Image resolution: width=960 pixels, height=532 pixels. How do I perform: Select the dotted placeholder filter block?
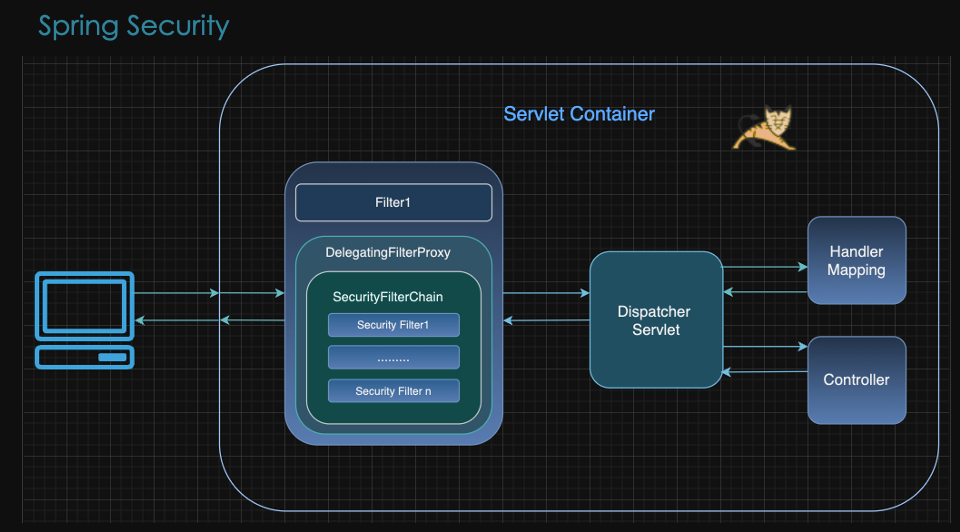click(x=393, y=358)
